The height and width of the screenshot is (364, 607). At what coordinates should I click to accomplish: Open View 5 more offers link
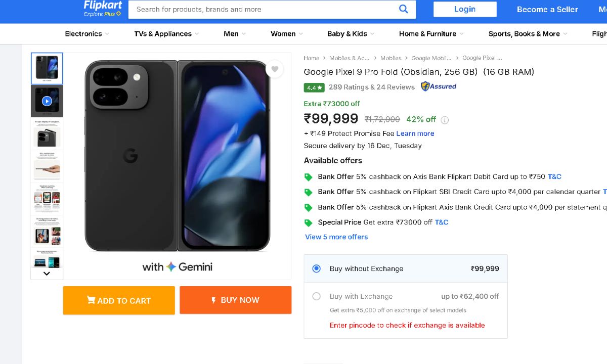tap(336, 237)
